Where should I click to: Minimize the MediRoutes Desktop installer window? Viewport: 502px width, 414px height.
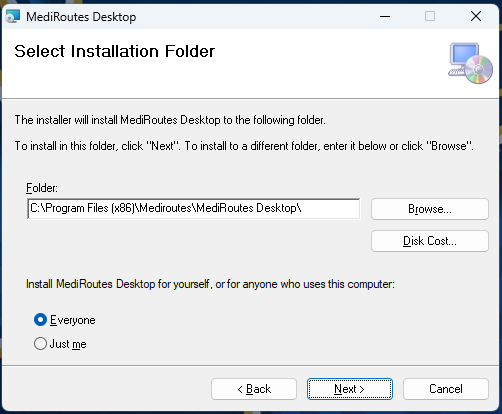point(385,16)
